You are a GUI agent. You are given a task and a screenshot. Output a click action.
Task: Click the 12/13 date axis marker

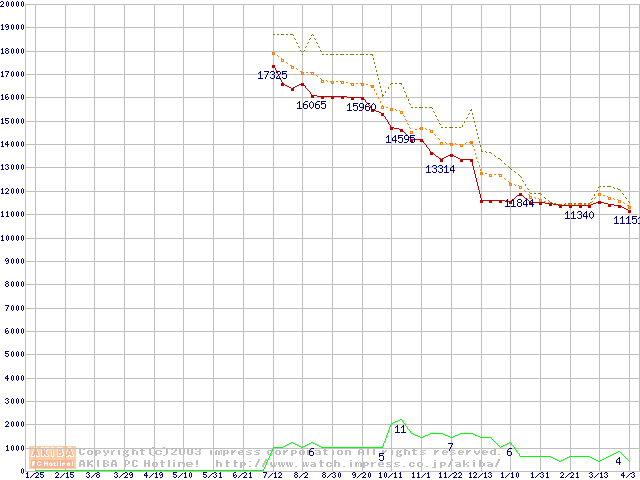point(480,475)
